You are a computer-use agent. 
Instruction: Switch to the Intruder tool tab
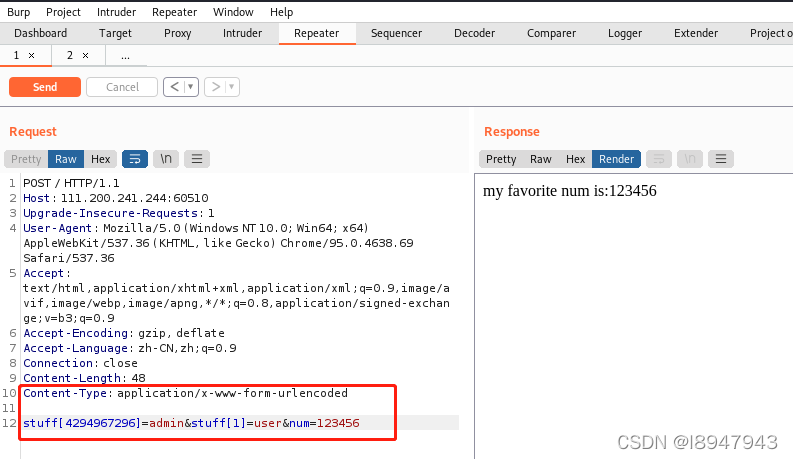point(242,33)
